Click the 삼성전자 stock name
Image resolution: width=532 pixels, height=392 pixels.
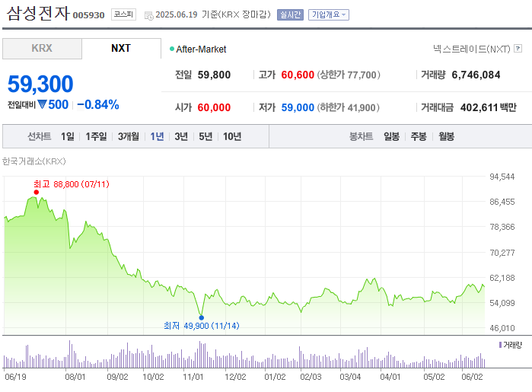[x=38, y=14]
